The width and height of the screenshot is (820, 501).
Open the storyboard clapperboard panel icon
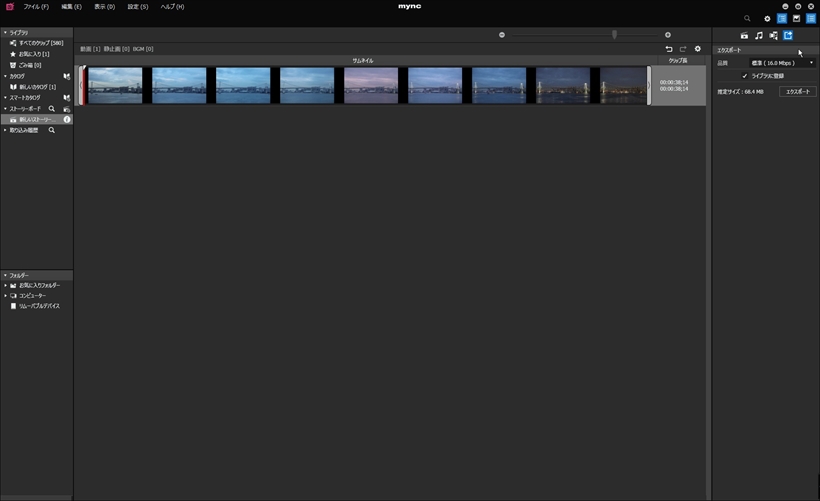coord(744,36)
